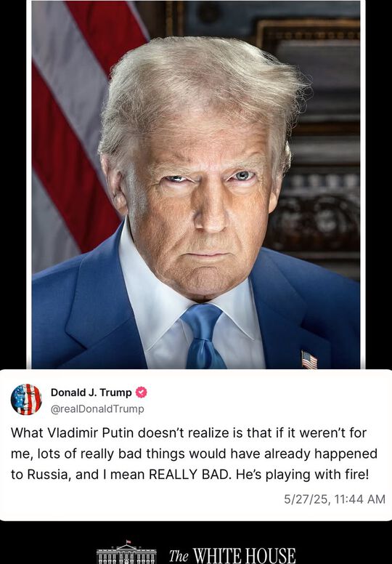Open the large portrait photo
This screenshot has width=392, height=564.
tap(196, 185)
